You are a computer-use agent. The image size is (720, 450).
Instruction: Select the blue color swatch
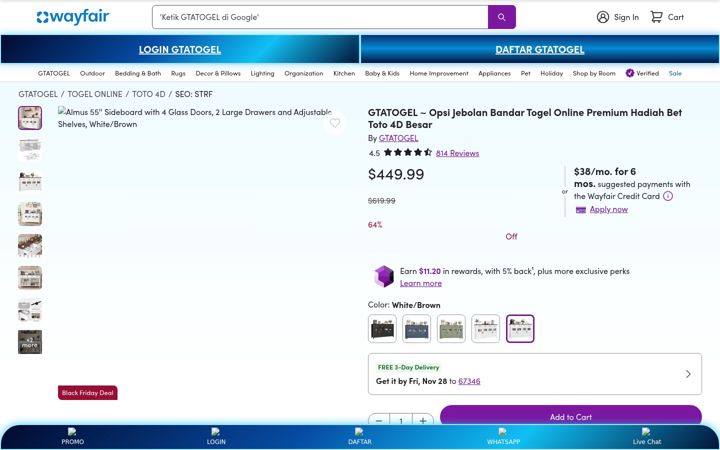coord(416,328)
